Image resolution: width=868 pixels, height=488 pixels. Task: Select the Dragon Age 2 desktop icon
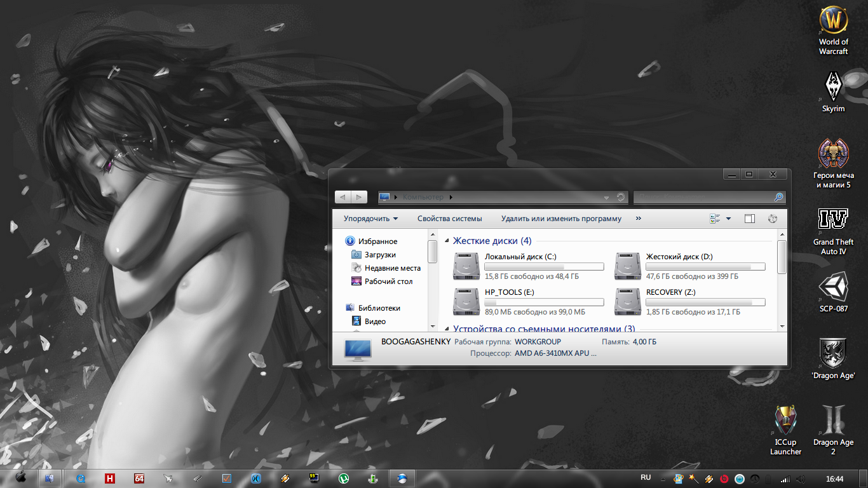pos(833,430)
